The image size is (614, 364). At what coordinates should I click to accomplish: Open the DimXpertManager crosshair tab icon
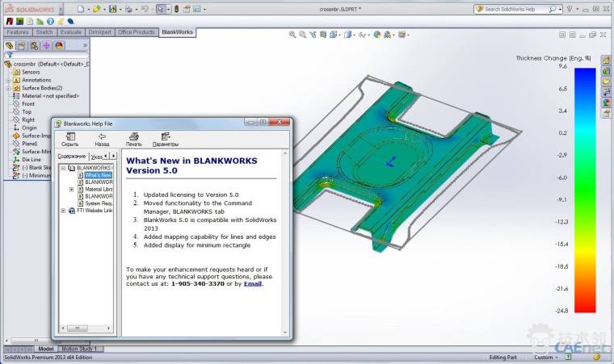point(47,46)
